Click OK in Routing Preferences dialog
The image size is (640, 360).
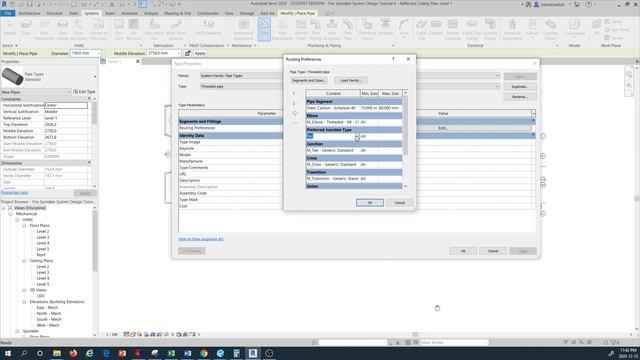[370, 203]
